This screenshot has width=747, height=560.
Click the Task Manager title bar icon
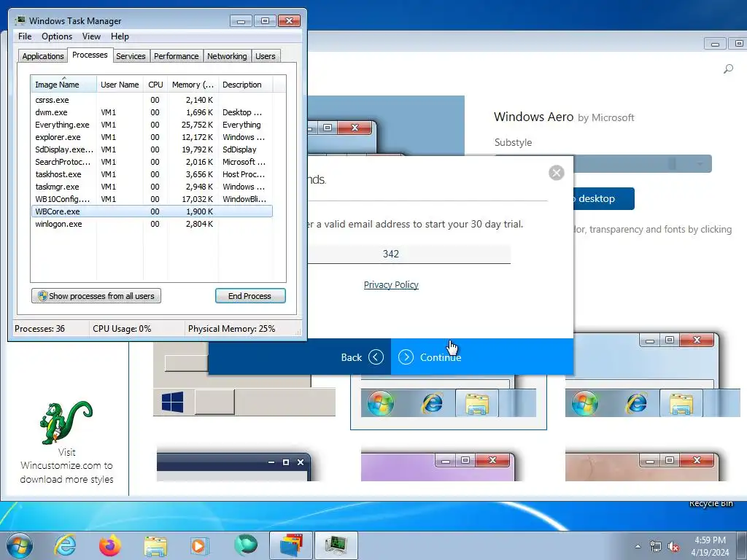tap(20, 20)
